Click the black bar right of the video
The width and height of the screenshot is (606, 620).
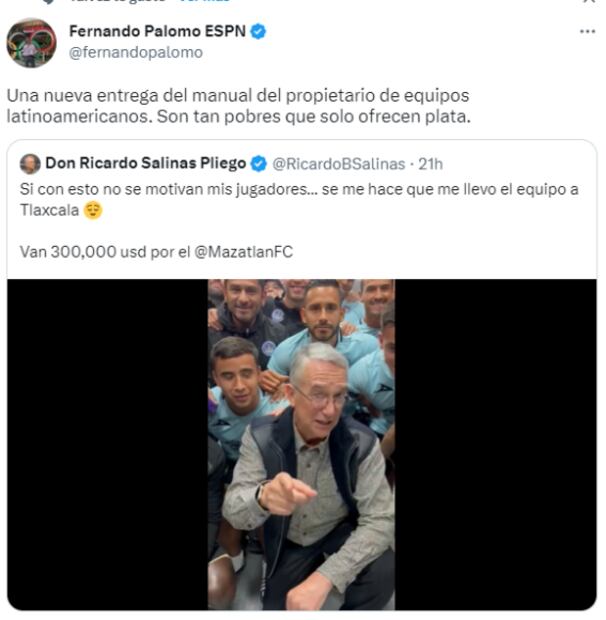[495, 444]
